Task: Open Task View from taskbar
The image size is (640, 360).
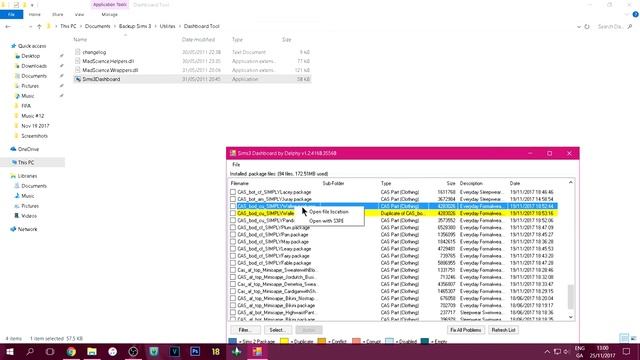Action: pos(50,351)
